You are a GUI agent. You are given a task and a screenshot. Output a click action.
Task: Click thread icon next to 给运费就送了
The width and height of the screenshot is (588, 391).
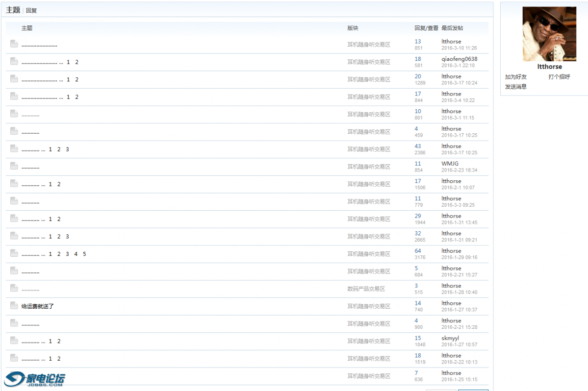pyautogui.click(x=14, y=305)
